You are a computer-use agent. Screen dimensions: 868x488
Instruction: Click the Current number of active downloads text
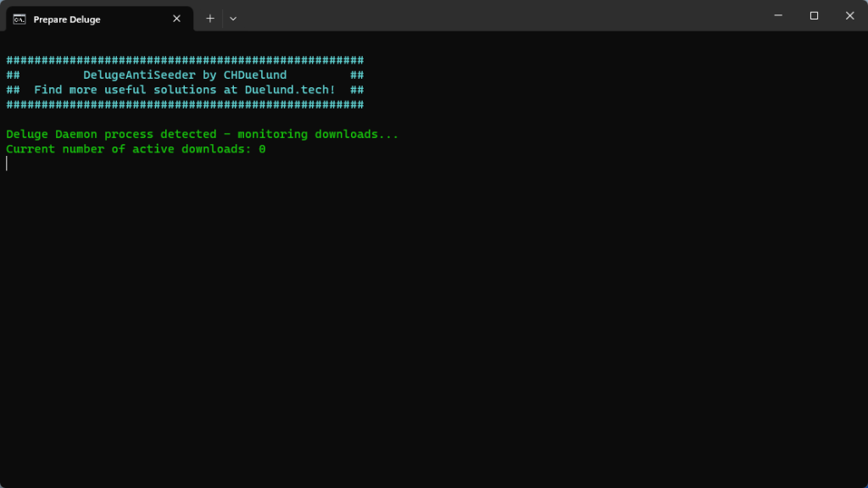tap(128, 149)
